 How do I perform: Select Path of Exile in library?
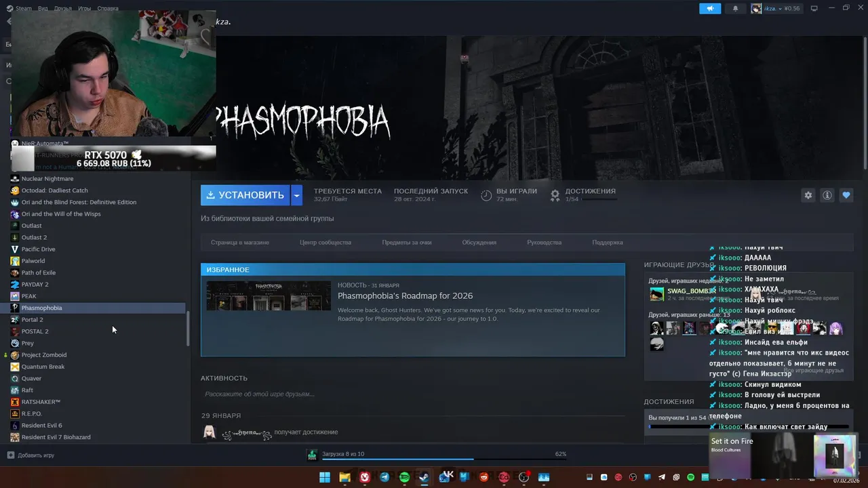pyautogui.click(x=39, y=272)
